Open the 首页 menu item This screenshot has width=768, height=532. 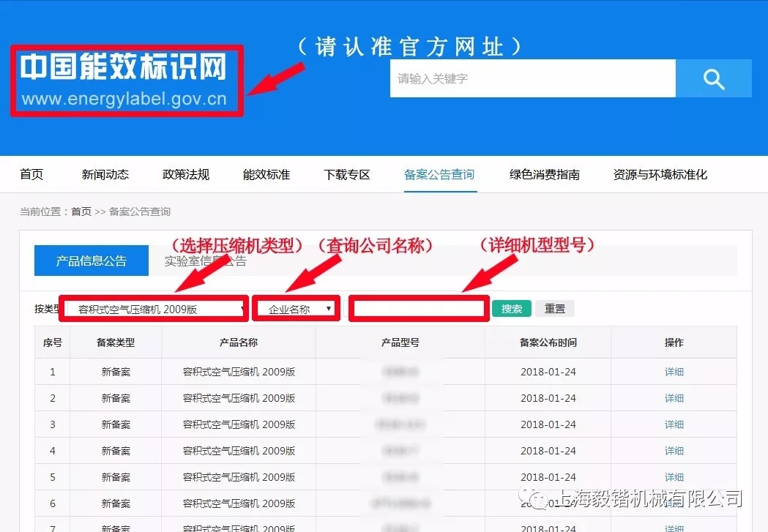31,174
